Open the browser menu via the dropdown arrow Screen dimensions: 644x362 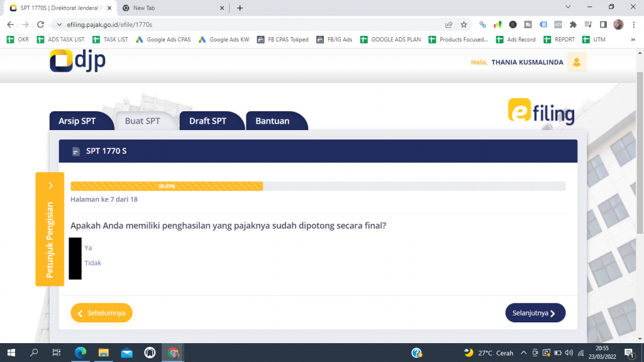click(568, 6)
